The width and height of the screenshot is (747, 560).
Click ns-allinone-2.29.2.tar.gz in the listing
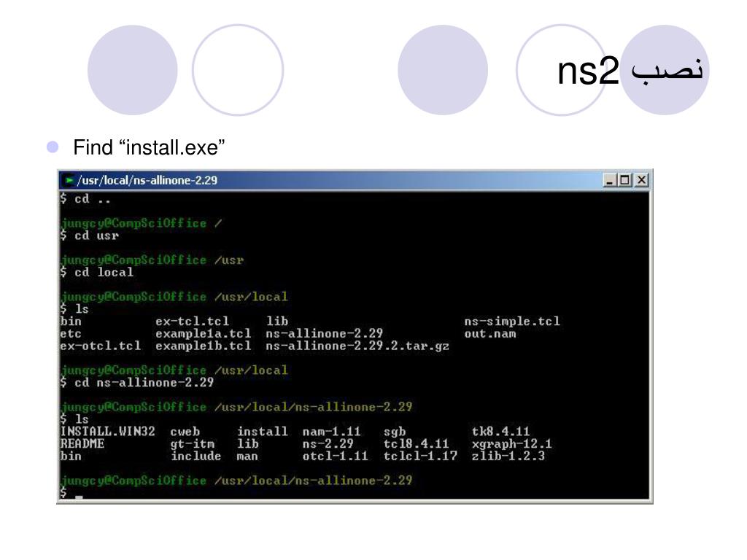pyautogui.click(x=357, y=346)
